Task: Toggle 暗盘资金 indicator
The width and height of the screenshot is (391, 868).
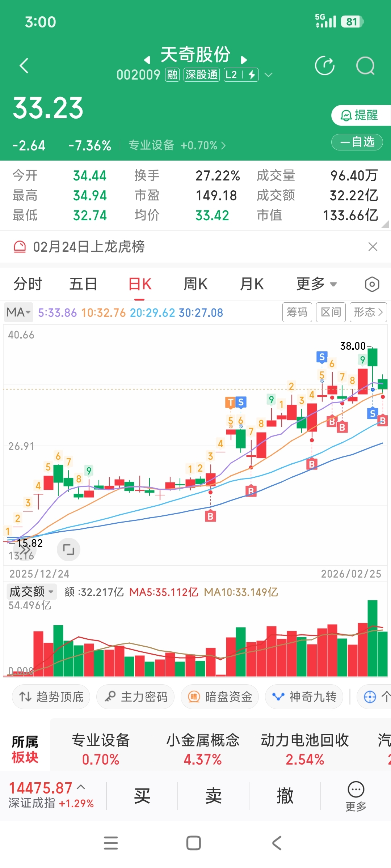Action: 220,697
